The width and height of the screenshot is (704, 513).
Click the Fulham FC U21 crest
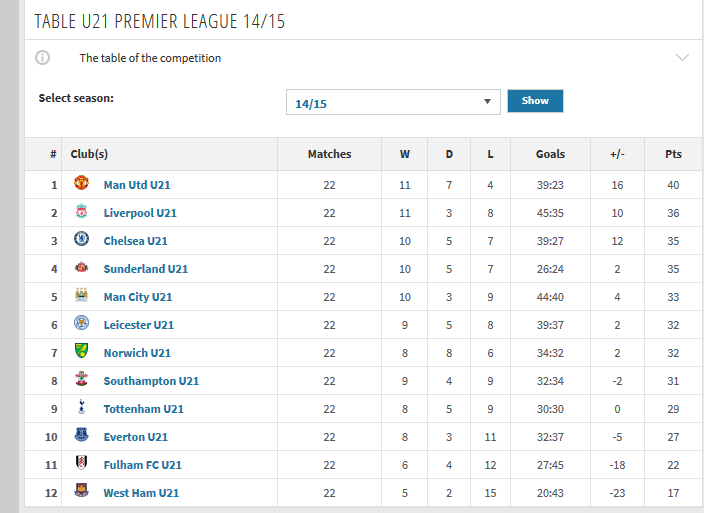click(81, 462)
